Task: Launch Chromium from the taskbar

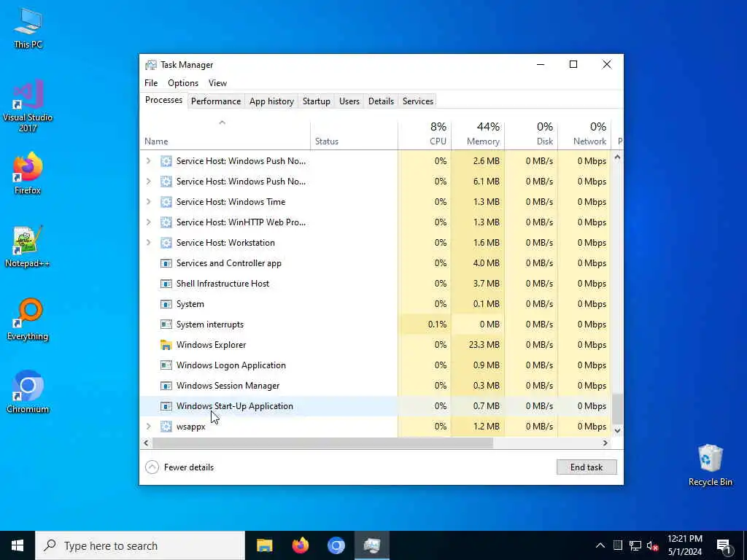Action: coord(336,545)
